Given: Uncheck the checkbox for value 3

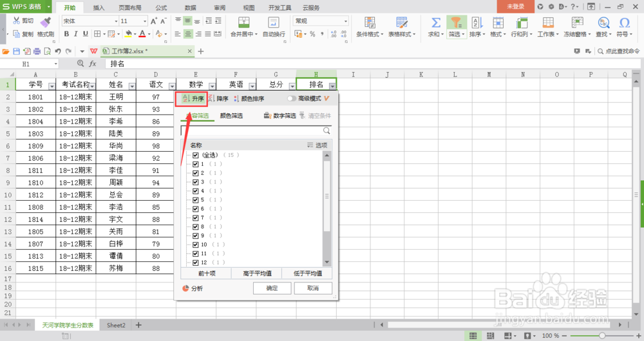Looking at the screenshot, I should coord(196,182).
